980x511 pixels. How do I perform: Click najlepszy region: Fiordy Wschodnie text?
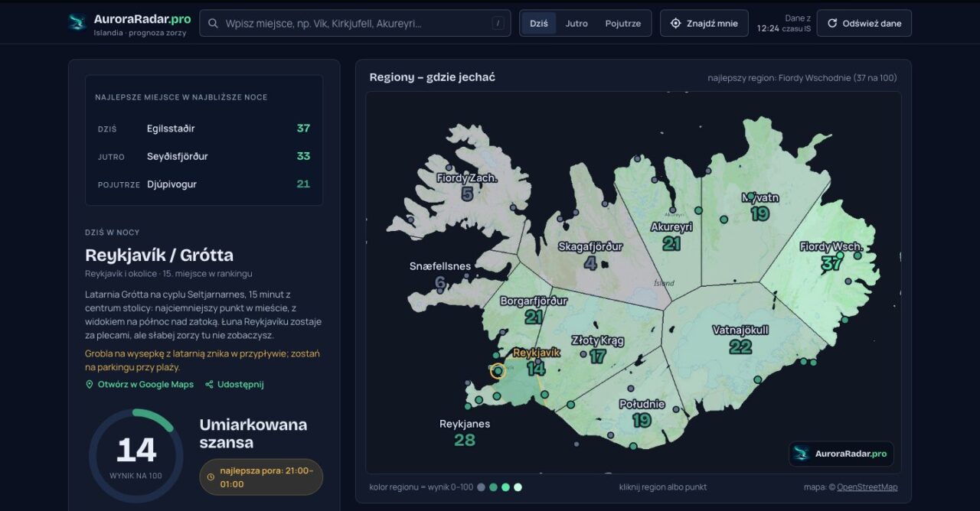802,77
